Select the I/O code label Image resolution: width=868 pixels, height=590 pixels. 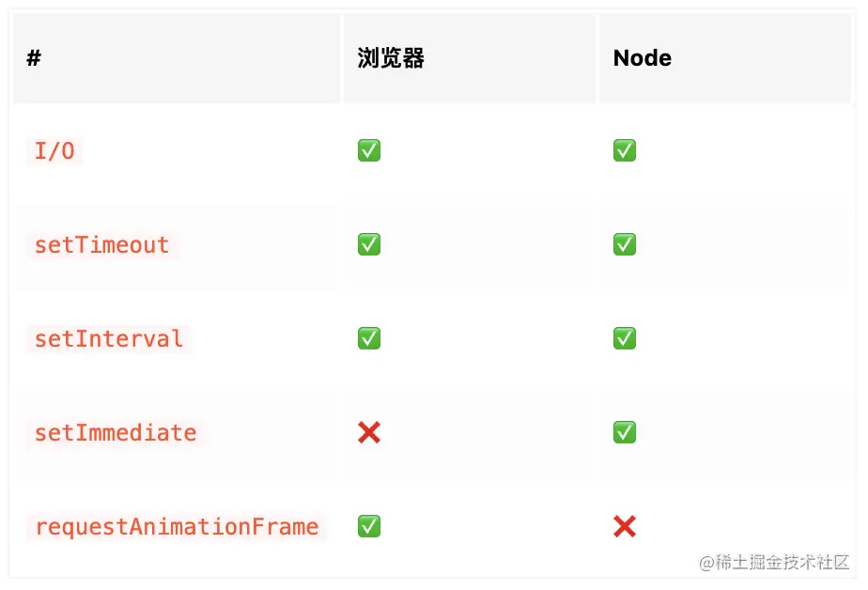(x=54, y=151)
